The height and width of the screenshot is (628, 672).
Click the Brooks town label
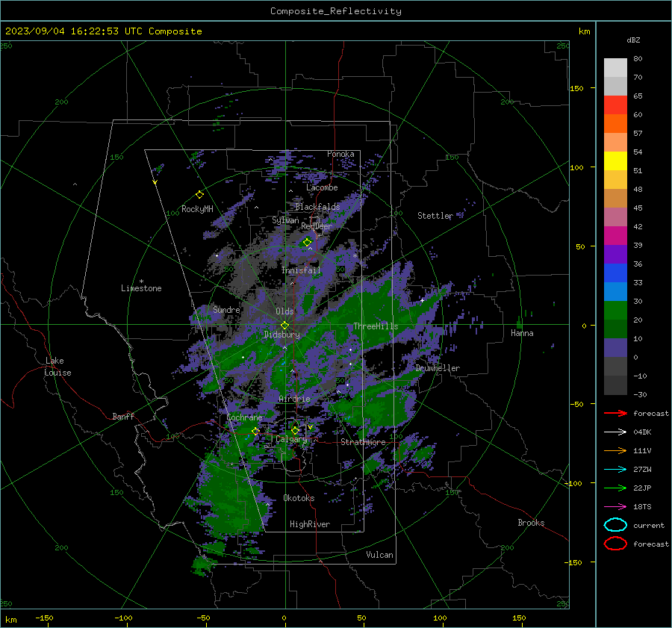click(531, 523)
